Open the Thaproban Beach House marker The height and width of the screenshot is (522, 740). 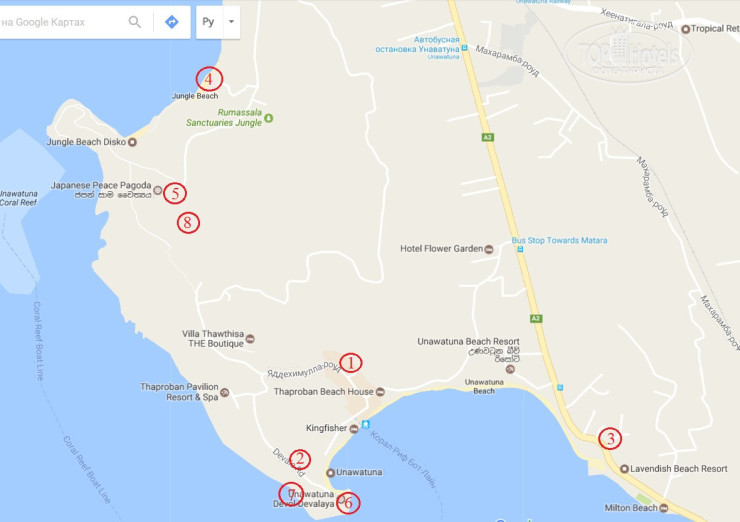coord(380,392)
